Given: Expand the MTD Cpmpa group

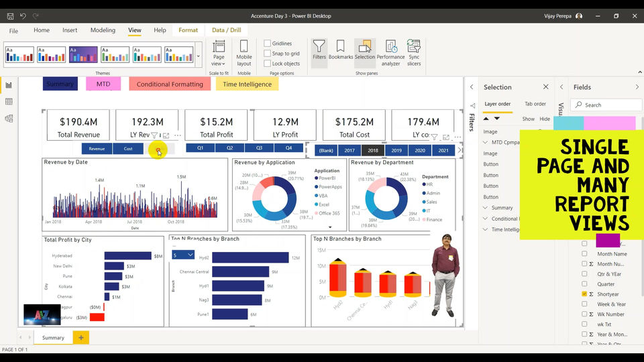Looking at the screenshot, I should (486, 142).
